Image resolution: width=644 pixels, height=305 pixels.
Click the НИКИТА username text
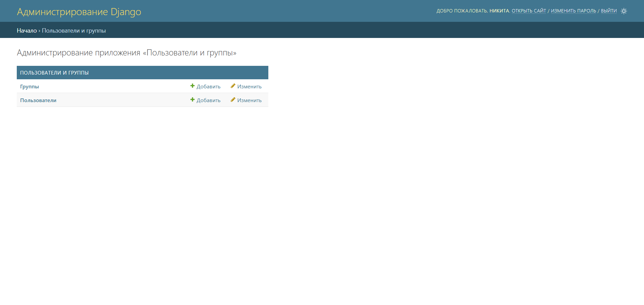[499, 11]
